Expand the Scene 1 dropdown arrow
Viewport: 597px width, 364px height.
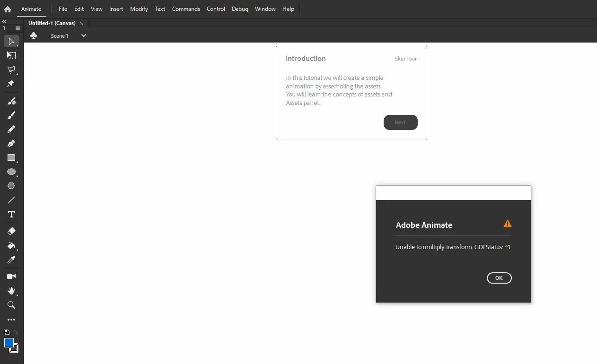point(84,35)
